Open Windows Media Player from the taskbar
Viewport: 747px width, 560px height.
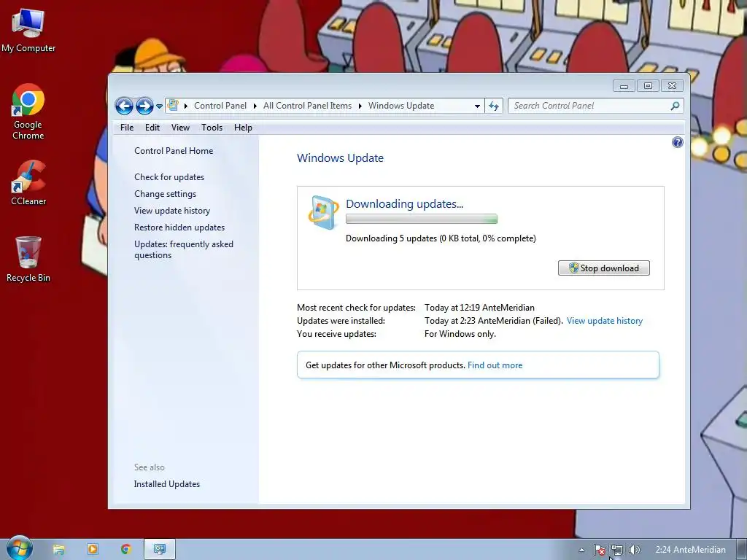[x=93, y=550]
